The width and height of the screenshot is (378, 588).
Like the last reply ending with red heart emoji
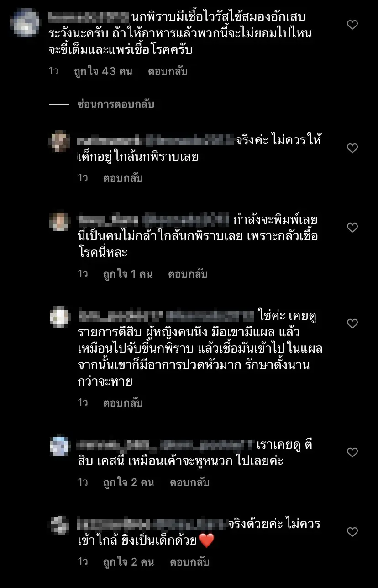(352, 532)
